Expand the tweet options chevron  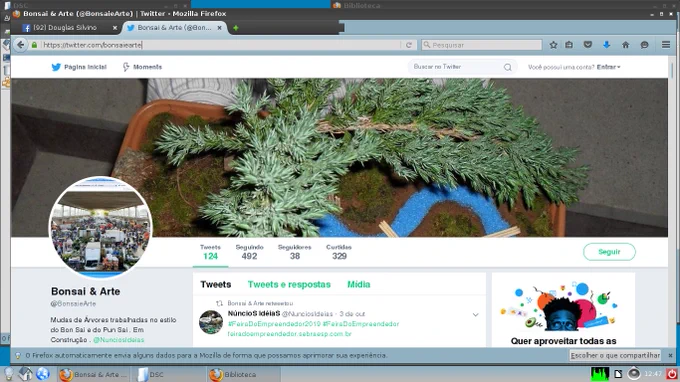pyautogui.click(x=475, y=315)
